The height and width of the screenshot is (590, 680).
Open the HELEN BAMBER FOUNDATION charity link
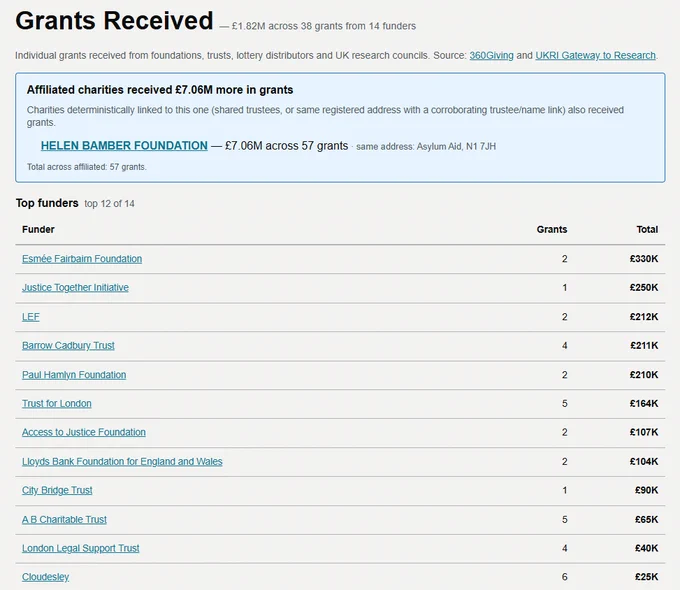[x=124, y=146]
